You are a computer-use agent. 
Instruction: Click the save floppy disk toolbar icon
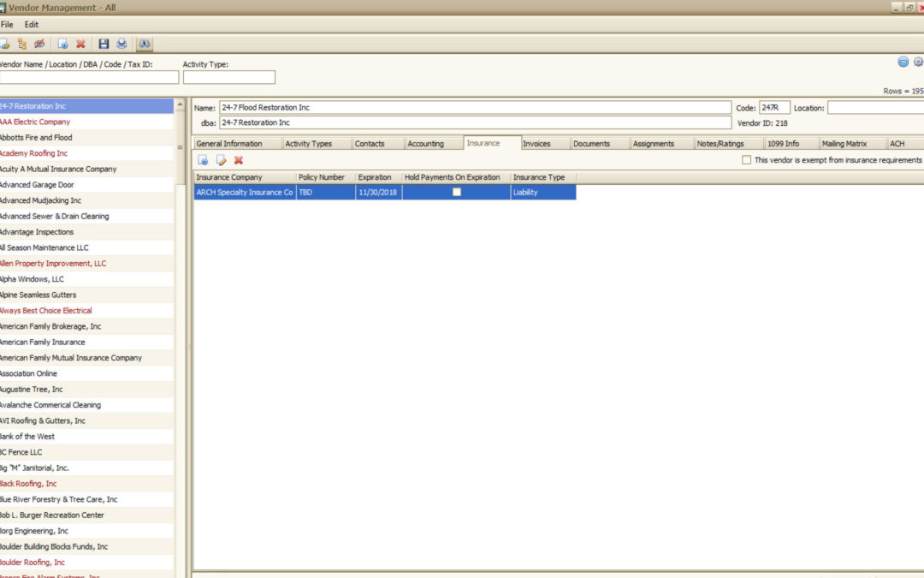click(104, 44)
